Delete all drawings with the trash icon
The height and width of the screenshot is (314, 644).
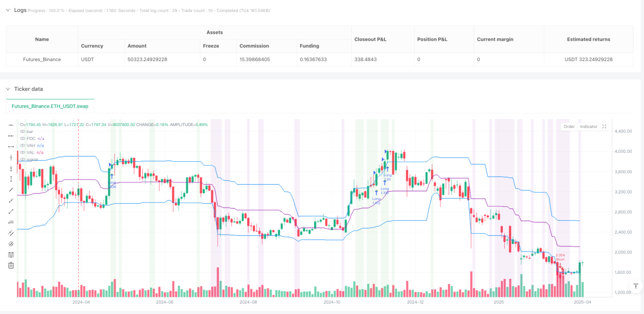pyautogui.click(x=11, y=265)
